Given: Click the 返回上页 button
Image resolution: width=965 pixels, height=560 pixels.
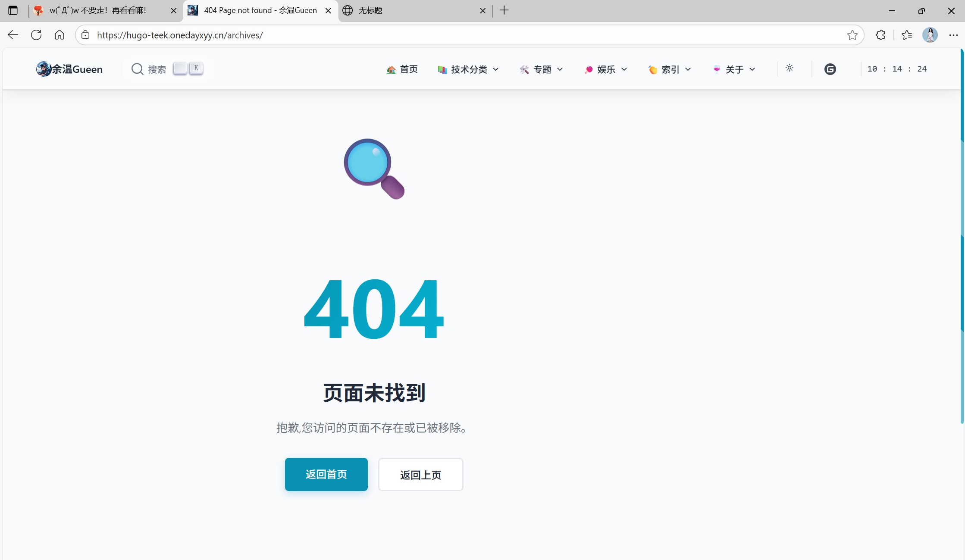Looking at the screenshot, I should tap(420, 474).
